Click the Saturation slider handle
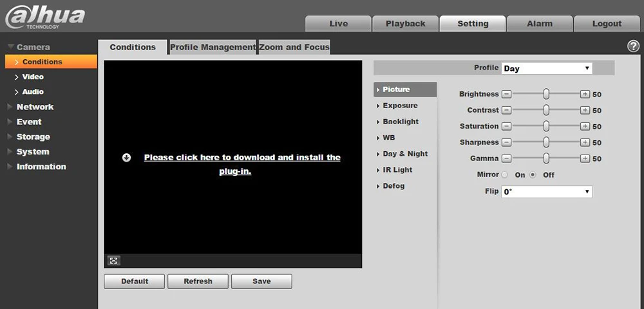The height and width of the screenshot is (309, 644). 546,126
